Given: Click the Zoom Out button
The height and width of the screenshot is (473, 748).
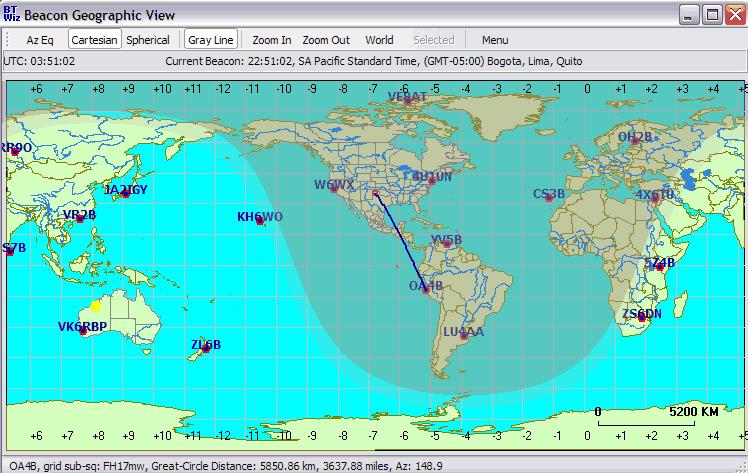Looking at the screenshot, I should (x=326, y=40).
